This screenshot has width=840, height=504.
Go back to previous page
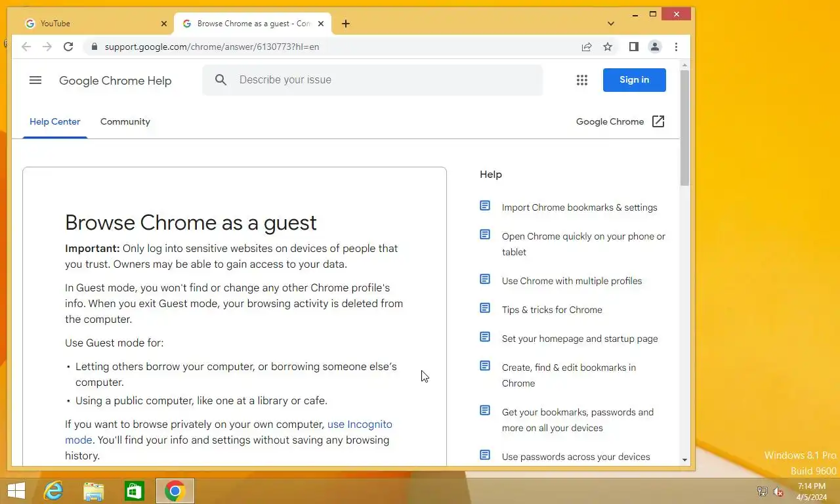pos(26,47)
